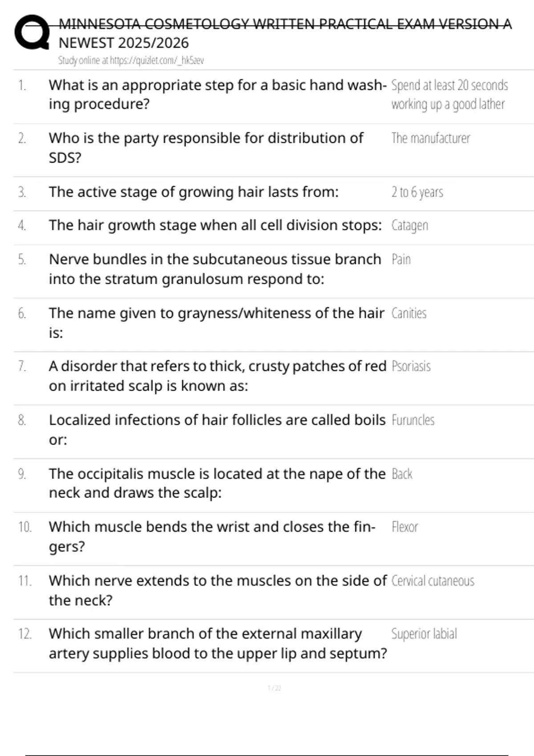The height and width of the screenshot is (756, 534).
Task: Click the 'Cervical cutaneous' answer
Action: pos(433,581)
